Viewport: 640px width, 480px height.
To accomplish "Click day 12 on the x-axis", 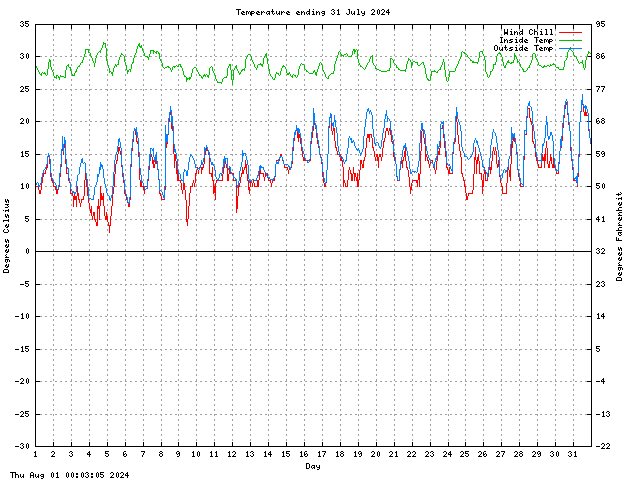I will click(x=232, y=454).
